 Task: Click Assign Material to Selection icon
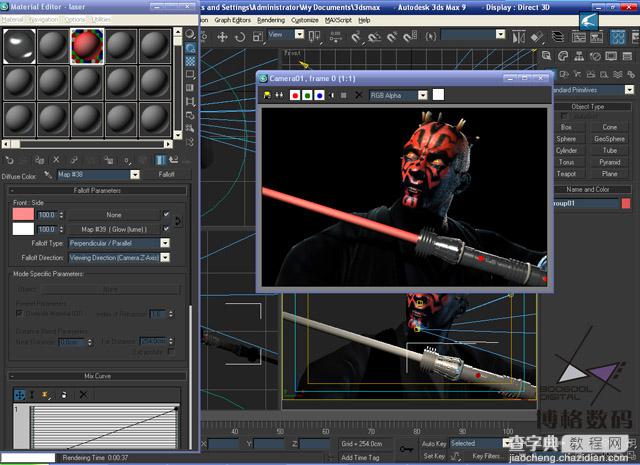(39, 160)
